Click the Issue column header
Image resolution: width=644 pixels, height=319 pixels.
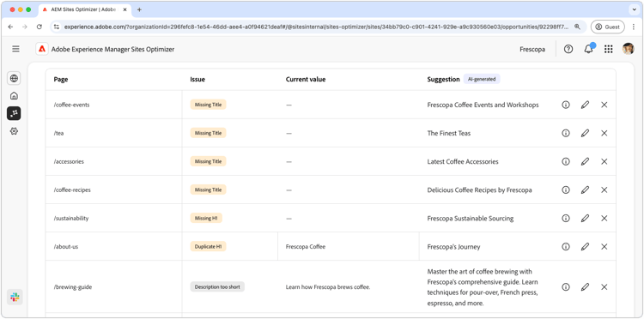coord(197,80)
